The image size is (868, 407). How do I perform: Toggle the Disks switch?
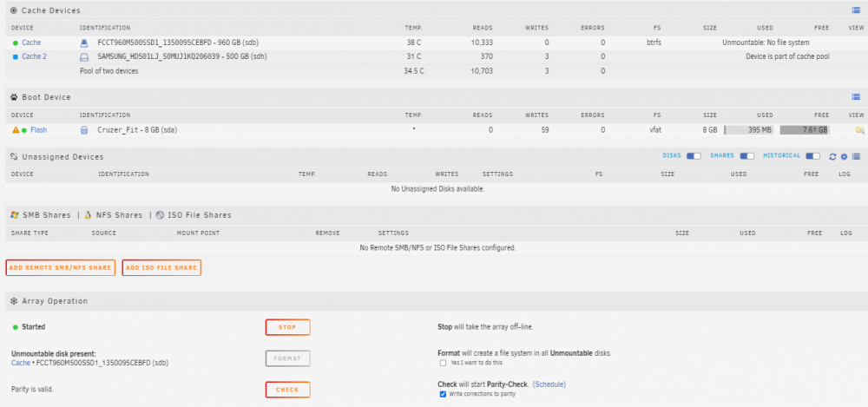[x=694, y=156]
